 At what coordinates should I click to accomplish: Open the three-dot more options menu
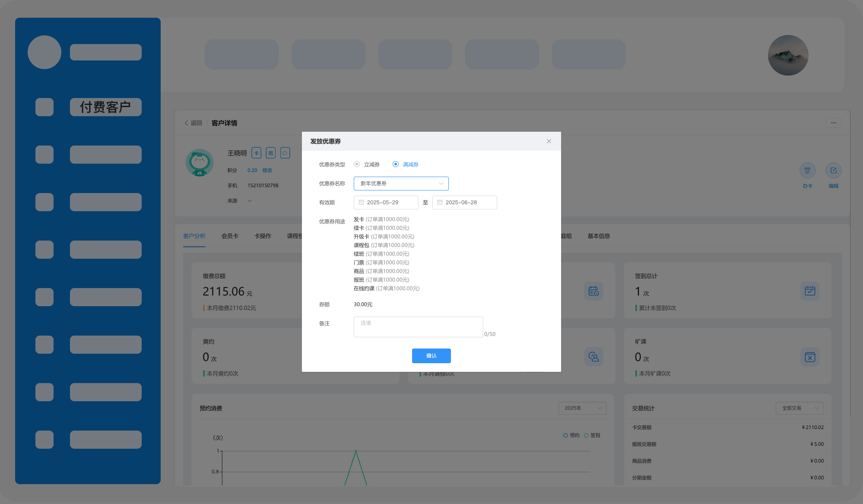833,123
